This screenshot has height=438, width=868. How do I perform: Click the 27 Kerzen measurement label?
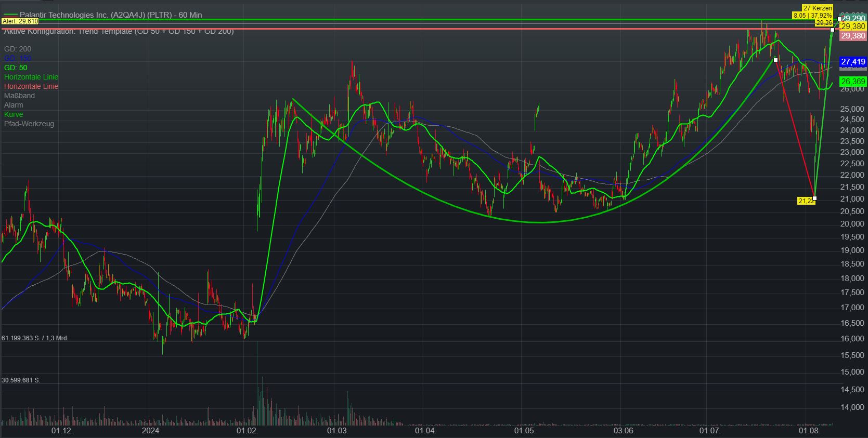point(818,8)
